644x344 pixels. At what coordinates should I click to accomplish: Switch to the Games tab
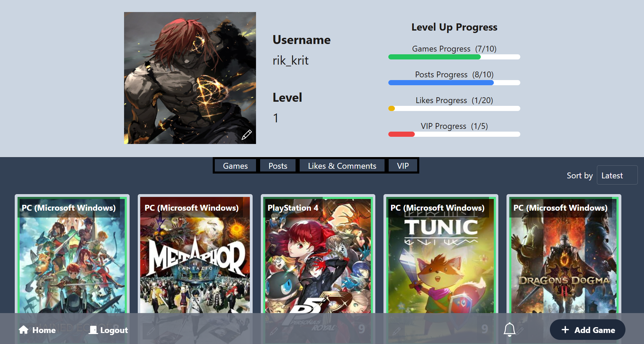pyautogui.click(x=235, y=166)
